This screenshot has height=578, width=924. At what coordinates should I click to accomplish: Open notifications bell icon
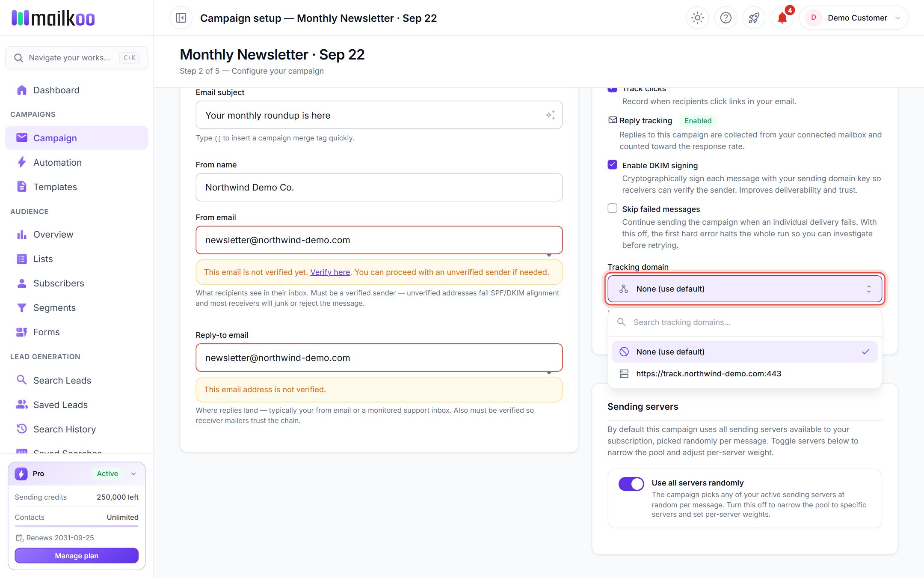tap(782, 18)
